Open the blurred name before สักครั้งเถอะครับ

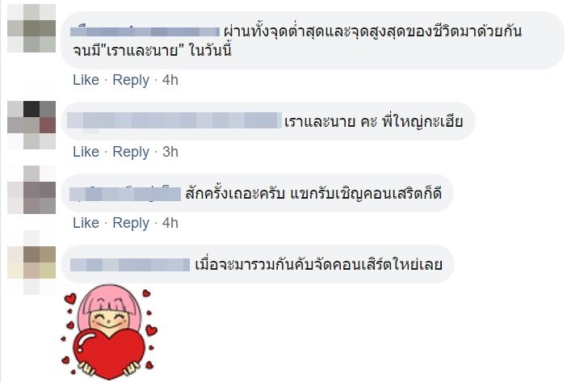(125, 194)
